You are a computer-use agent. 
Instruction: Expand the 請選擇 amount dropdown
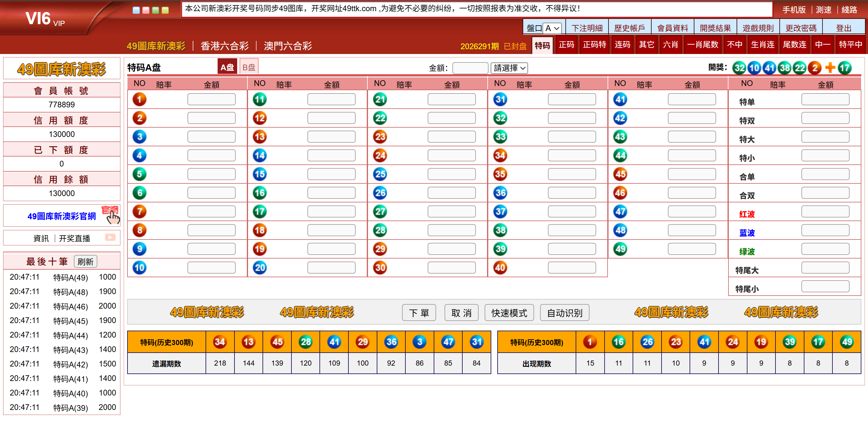509,68
